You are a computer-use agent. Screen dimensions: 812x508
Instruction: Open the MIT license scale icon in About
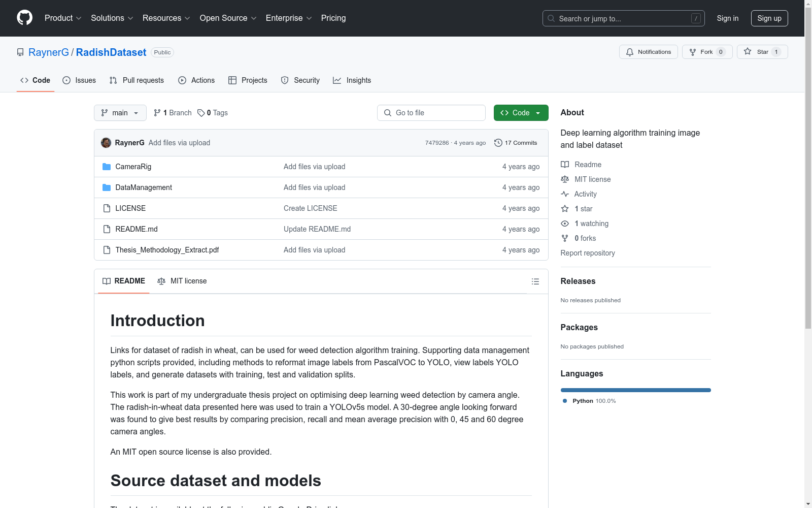[565, 179]
